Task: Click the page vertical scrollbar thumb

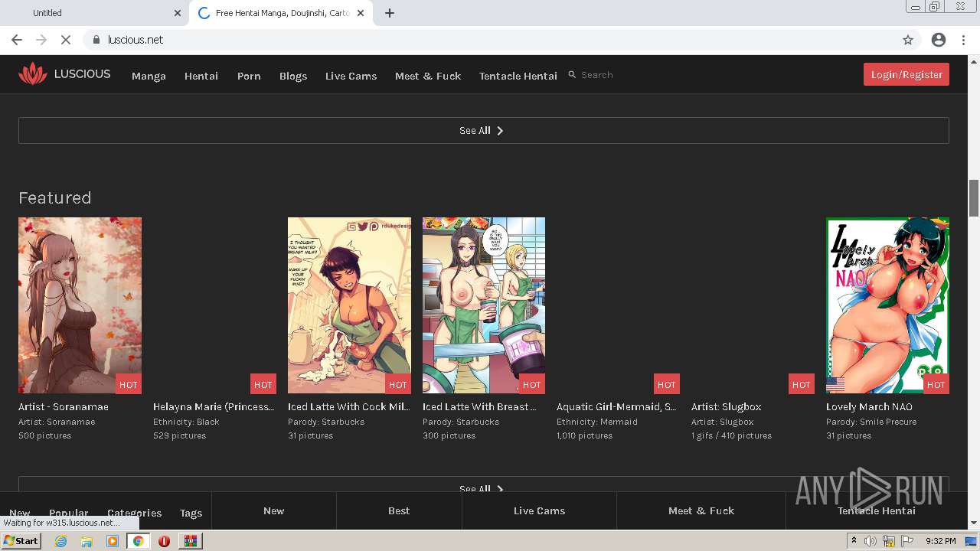Action: point(974,198)
